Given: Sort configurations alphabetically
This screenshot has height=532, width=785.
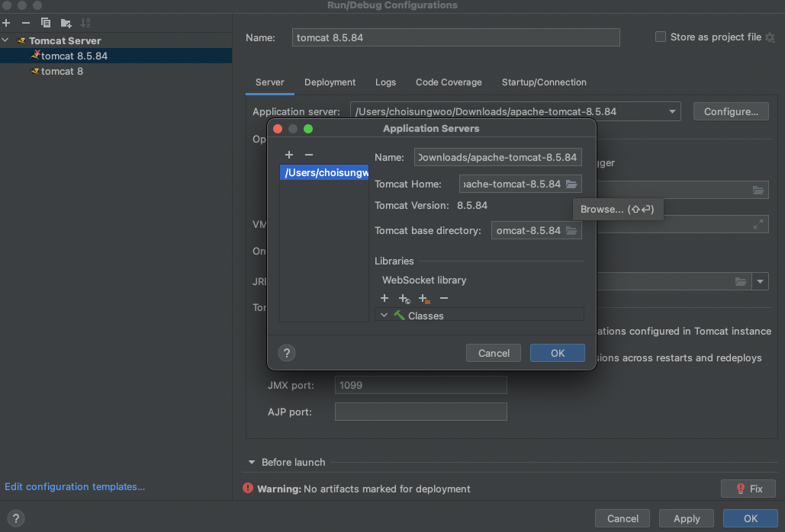Looking at the screenshot, I should tap(85, 23).
